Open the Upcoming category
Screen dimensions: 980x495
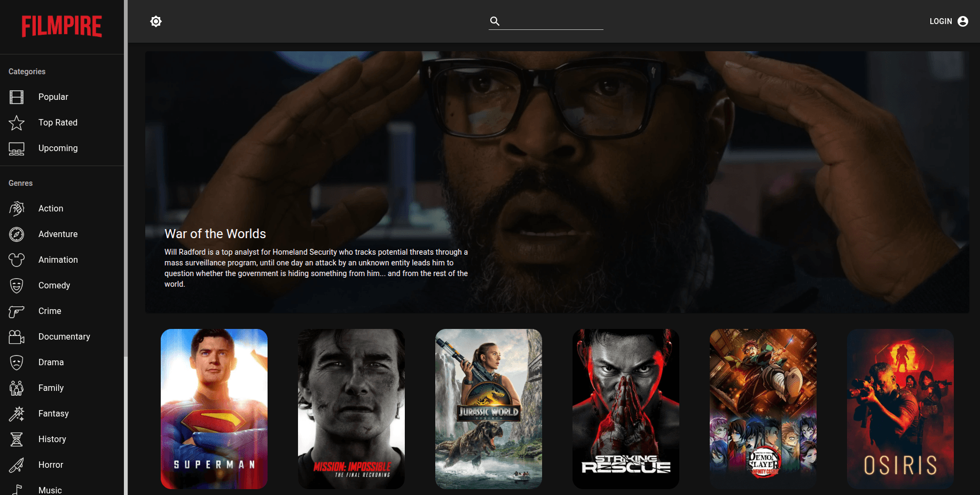tap(62, 148)
